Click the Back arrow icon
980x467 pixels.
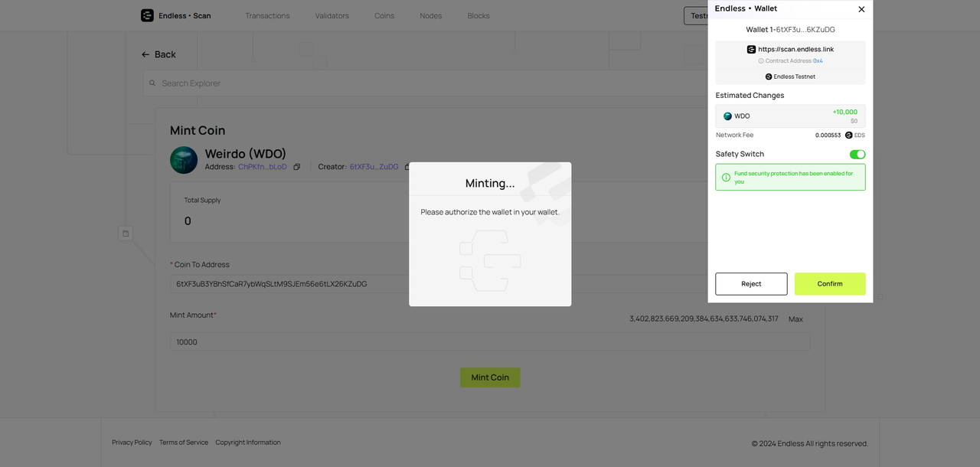tap(145, 54)
